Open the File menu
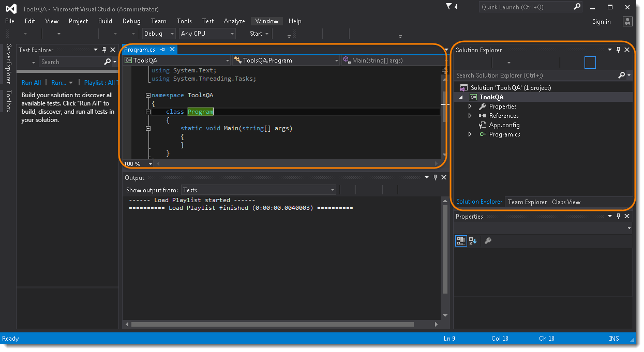644x352 pixels. click(x=10, y=21)
